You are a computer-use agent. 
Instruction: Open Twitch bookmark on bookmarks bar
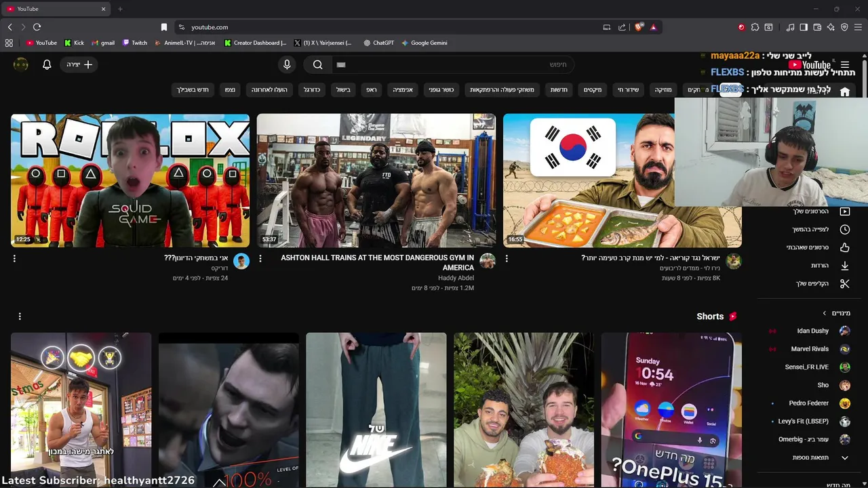[x=135, y=43]
